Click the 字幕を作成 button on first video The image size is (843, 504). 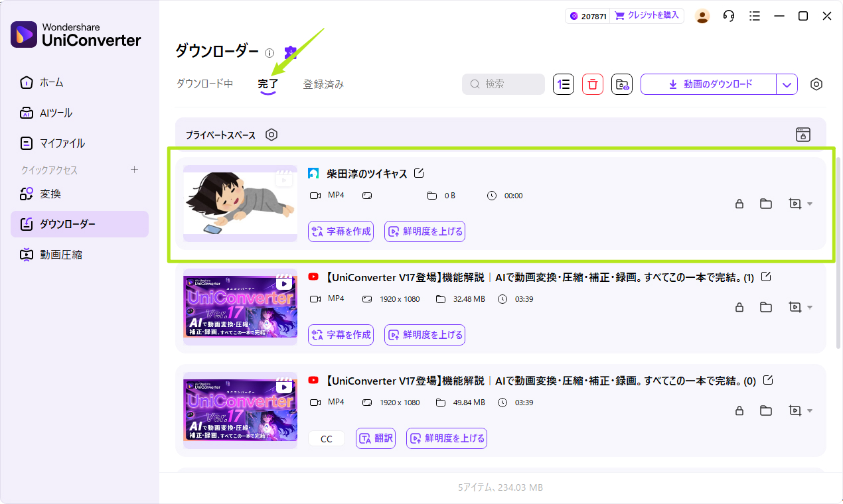coord(341,231)
